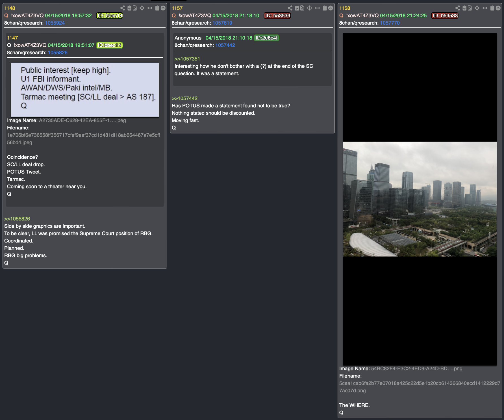
Task: Click the ID:bbec14 badge on quoted post 1147
Action: 110,45
